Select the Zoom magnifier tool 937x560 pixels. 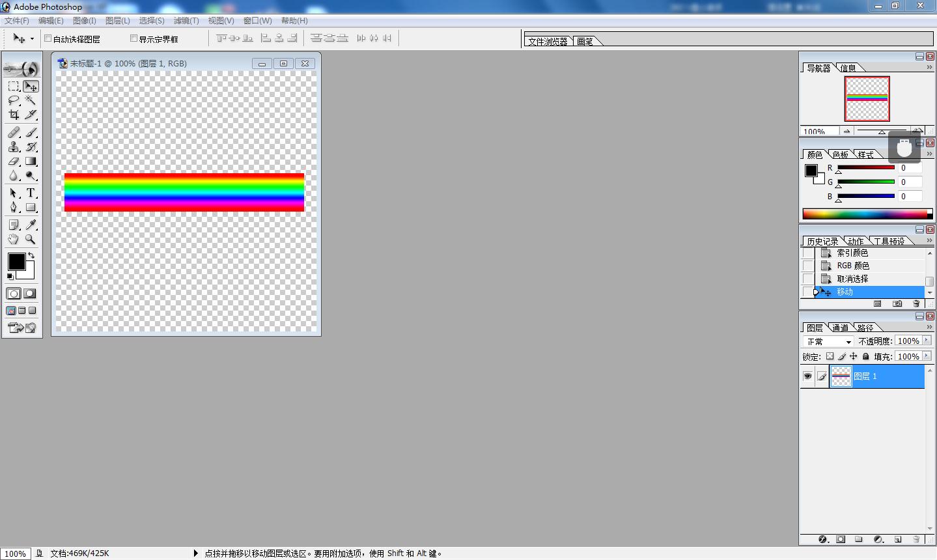31,239
